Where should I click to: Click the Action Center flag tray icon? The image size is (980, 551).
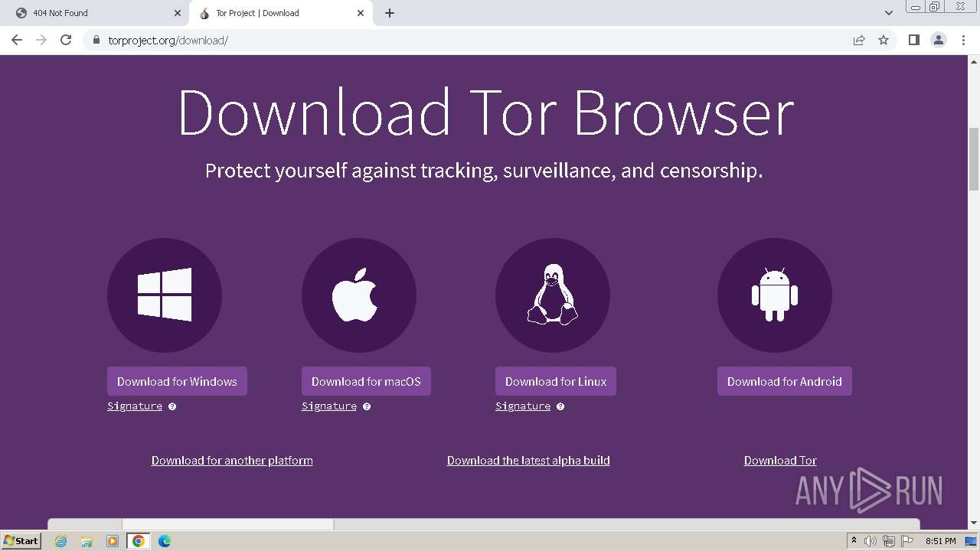907,541
